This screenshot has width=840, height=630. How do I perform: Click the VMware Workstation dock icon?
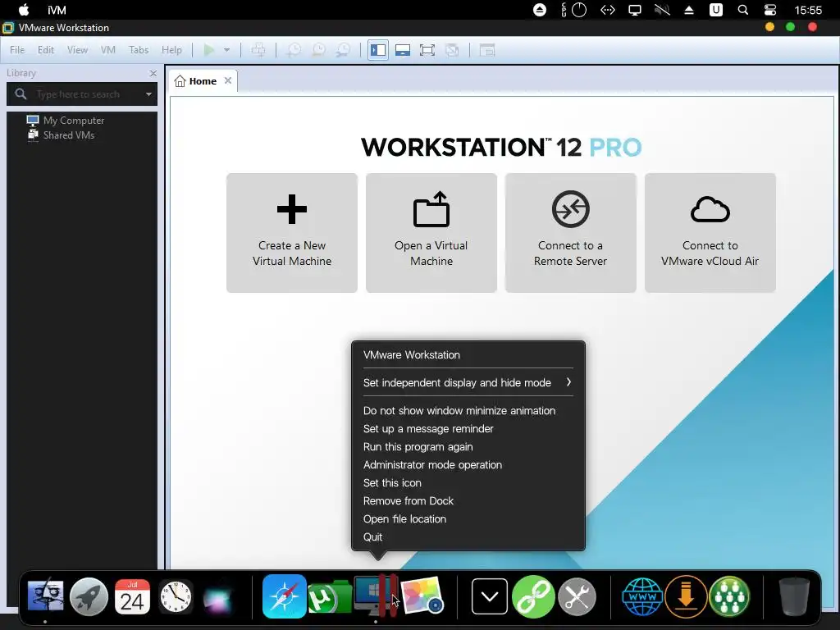pyautogui.click(x=376, y=596)
